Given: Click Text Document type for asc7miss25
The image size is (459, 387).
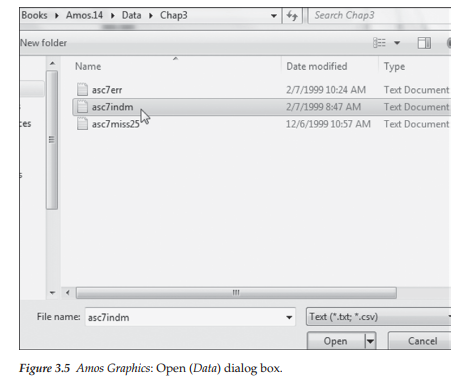Looking at the screenshot, I should (x=417, y=124).
